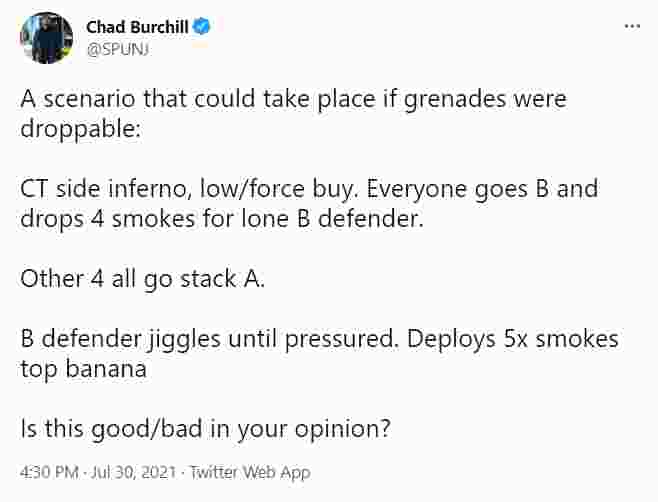Click the words 'top banana'
The image size is (658, 502).
[x=83, y=369]
